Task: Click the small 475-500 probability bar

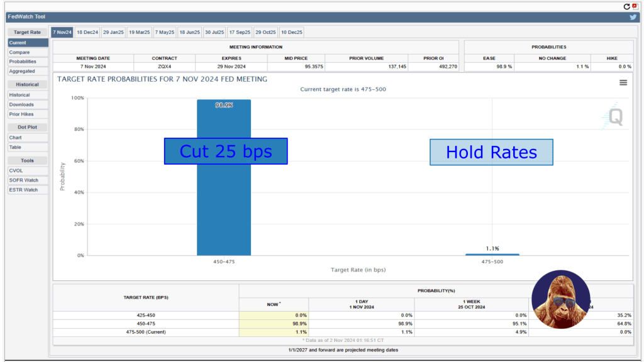Action: tap(492, 255)
